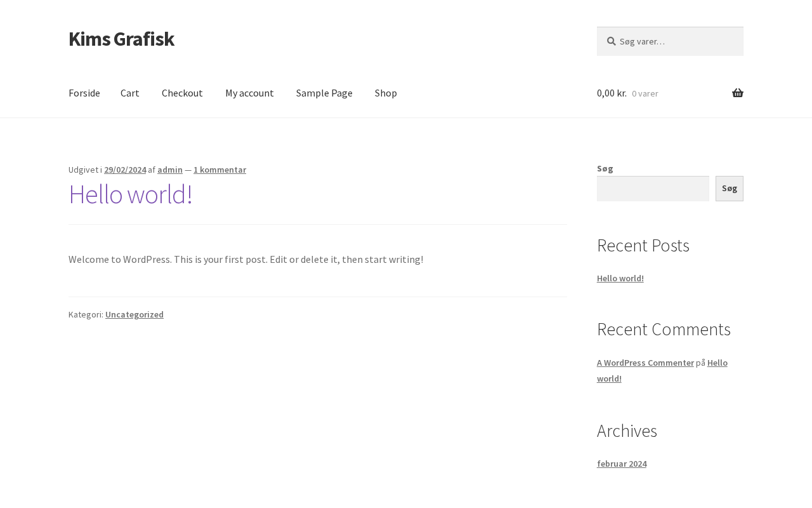The width and height of the screenshot is (812, 508).
Task: Focus the 'Søg varer' product search field
Action: pyautogui.click(x=676, y=41)
